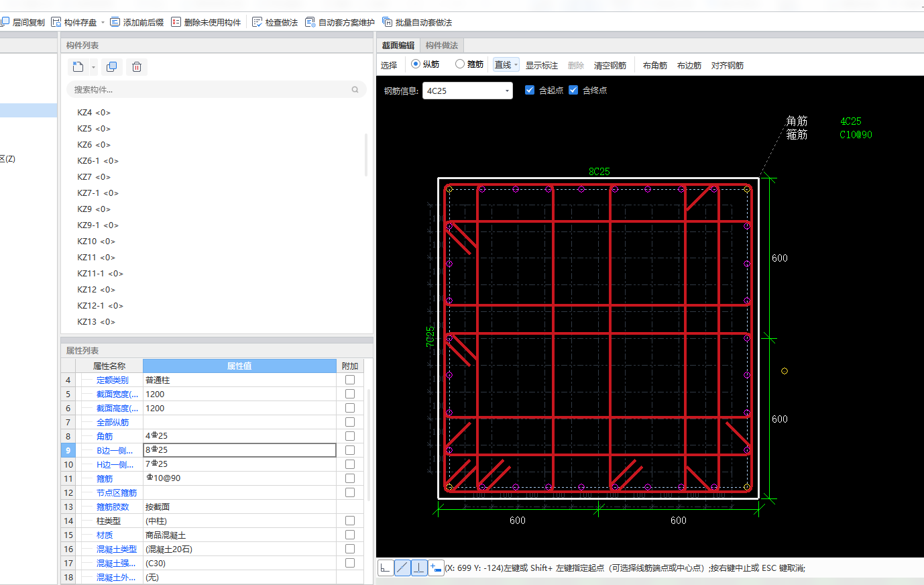Click the 清空钢筋 button
The height and width of the screenshot is (585, 924).
610,65
